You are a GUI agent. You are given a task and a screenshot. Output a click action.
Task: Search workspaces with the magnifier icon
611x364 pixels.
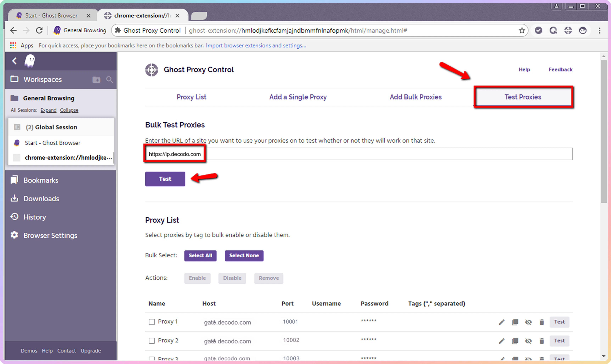coord(110,80)
